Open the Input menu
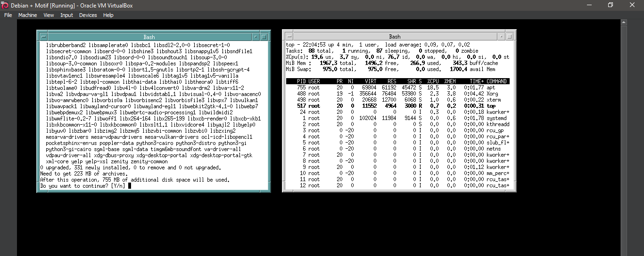This screenshot has width=644, height=256. 66,15
